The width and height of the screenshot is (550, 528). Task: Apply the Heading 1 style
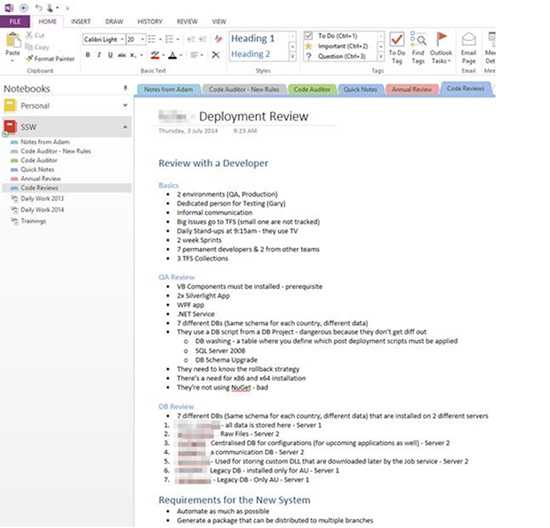point(253,38)
